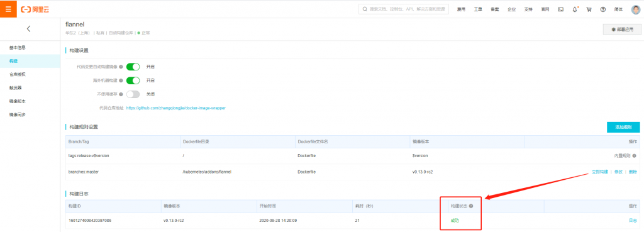Open 支持 in the top navigation
The height and width of the screenshot is (232, 644).
coord(528,9)
